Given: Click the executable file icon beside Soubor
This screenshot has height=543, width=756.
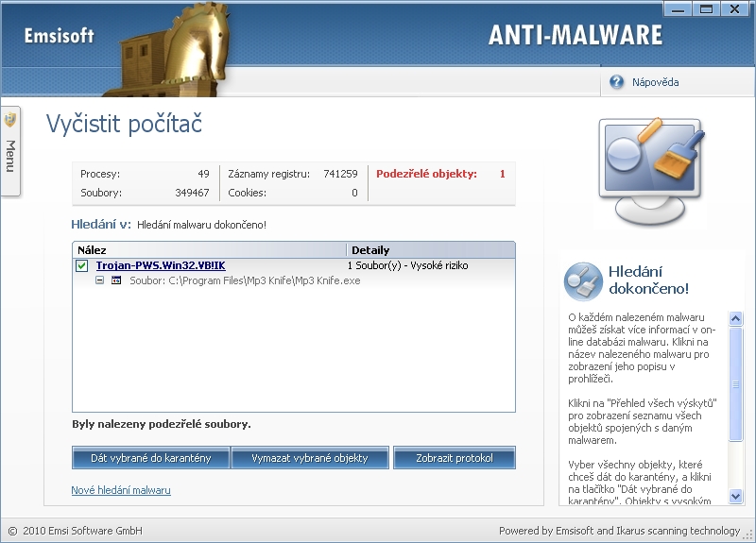Looking at the screenshot, I should (116, 280).
